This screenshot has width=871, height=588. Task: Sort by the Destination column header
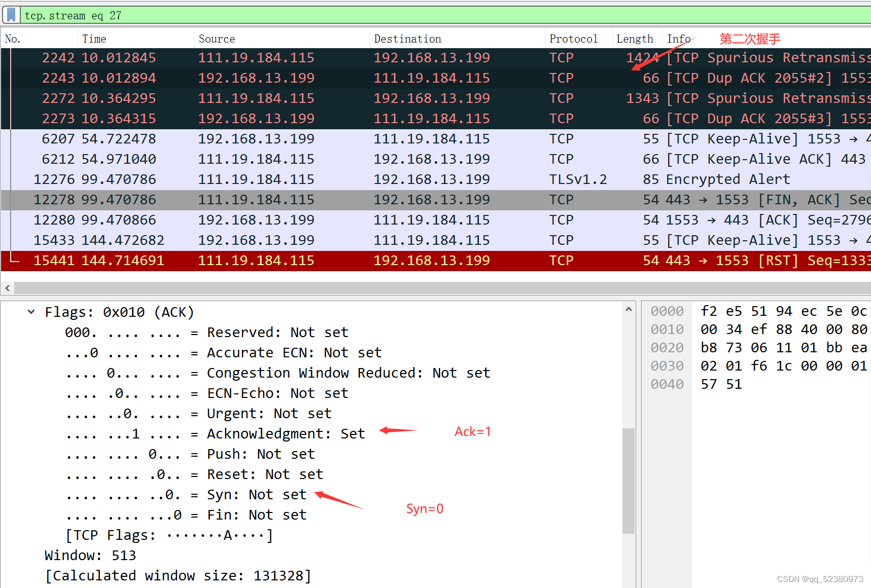coord(457,39)
